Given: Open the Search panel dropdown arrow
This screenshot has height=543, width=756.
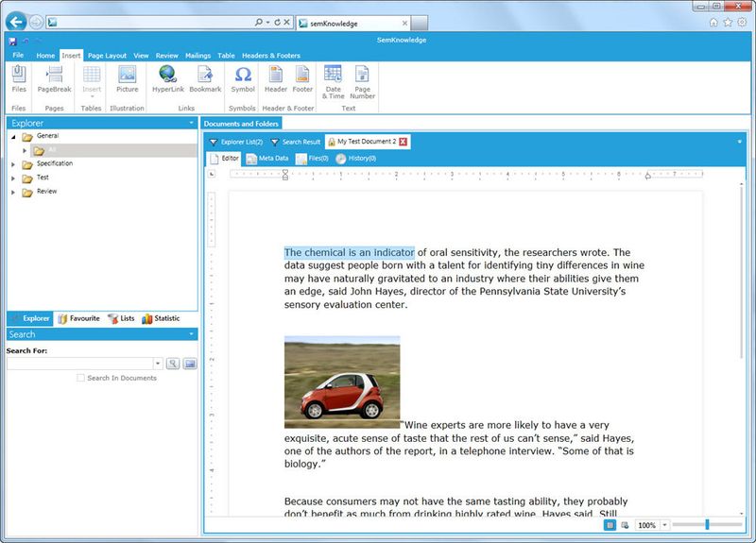Looking at the screenshot, I should [191, 334].
